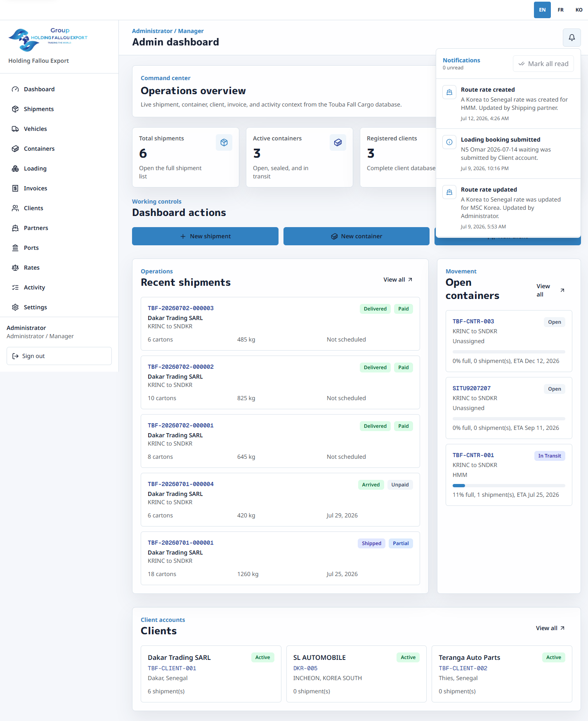
Task: Open the Rates section
Action: [59, 268]
